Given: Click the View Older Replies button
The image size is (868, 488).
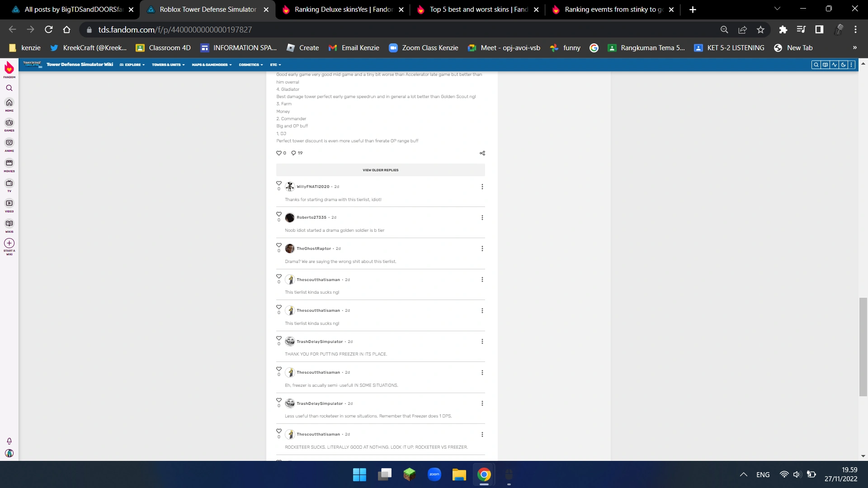Looking at the screenshot, I should (380, 170).
